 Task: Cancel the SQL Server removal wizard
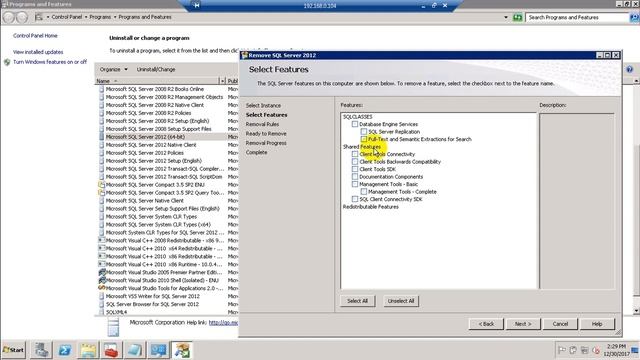(560, 324)
